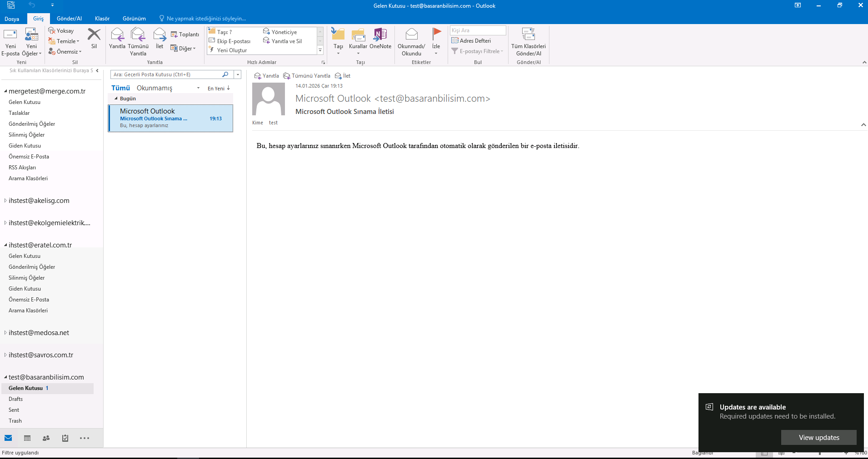Click the three-dots navigation options icon
The height and width of the screenshot is (459, 868).
click(x=85, y=438)
